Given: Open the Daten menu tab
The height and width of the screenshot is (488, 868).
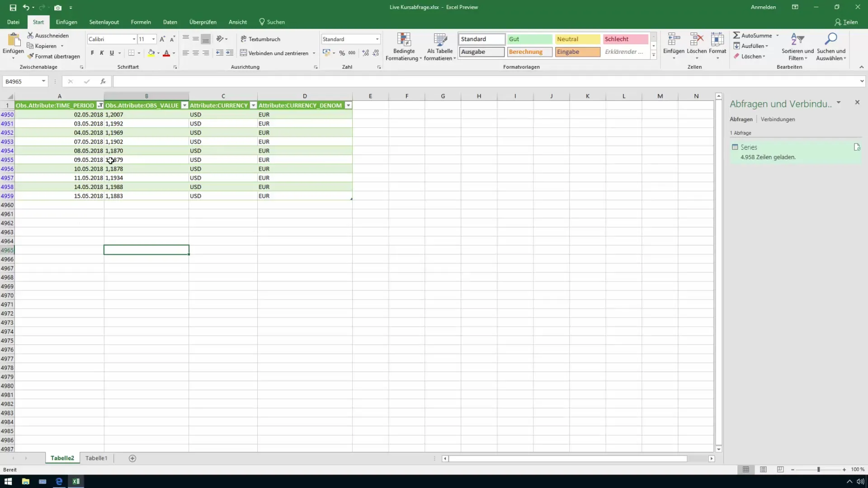Looking at the screenshot, I should (170, 22).
